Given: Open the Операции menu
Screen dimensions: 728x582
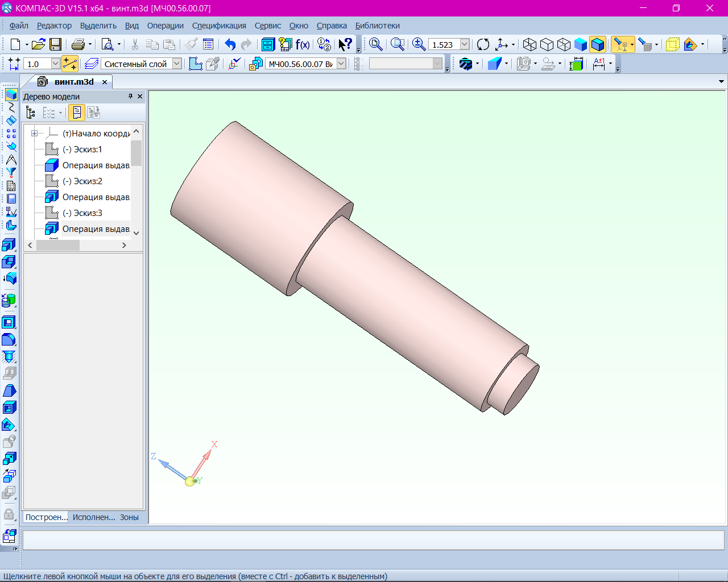Looking at the screenshot, I should tap(165, 26).
